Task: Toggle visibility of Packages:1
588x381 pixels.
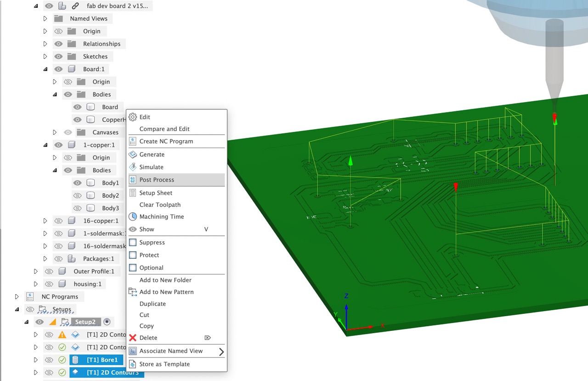Action: [x=58, y=259]
